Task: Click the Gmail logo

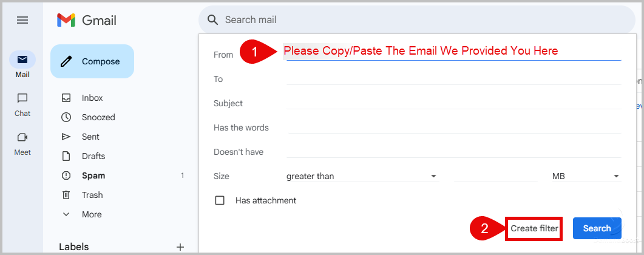Action: tap(86, 20)
